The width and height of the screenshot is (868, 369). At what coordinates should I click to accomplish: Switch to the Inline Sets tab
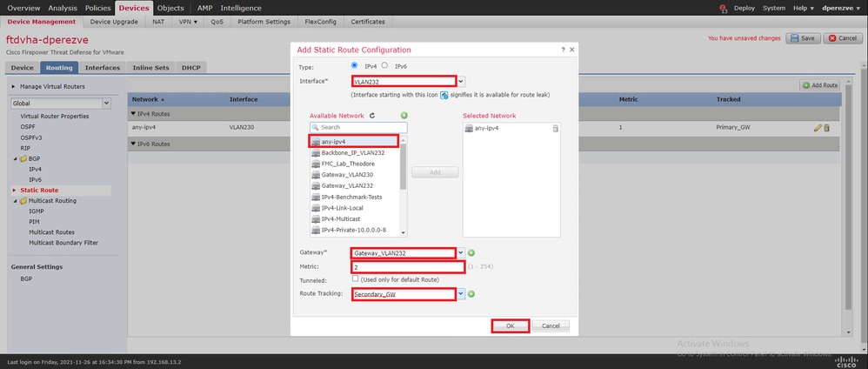[x=150, y=68]
